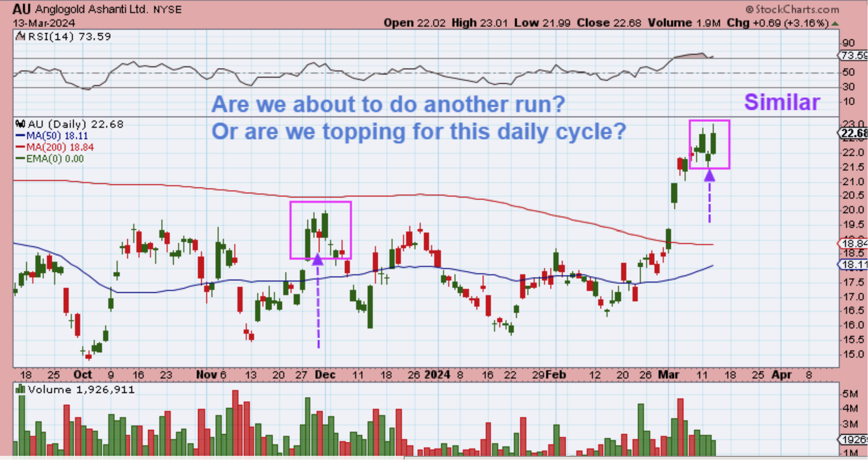This screenshot has width=868, height=460.
Task: Open the StockCharts.com credit in the header
Action: coord(792,9)
